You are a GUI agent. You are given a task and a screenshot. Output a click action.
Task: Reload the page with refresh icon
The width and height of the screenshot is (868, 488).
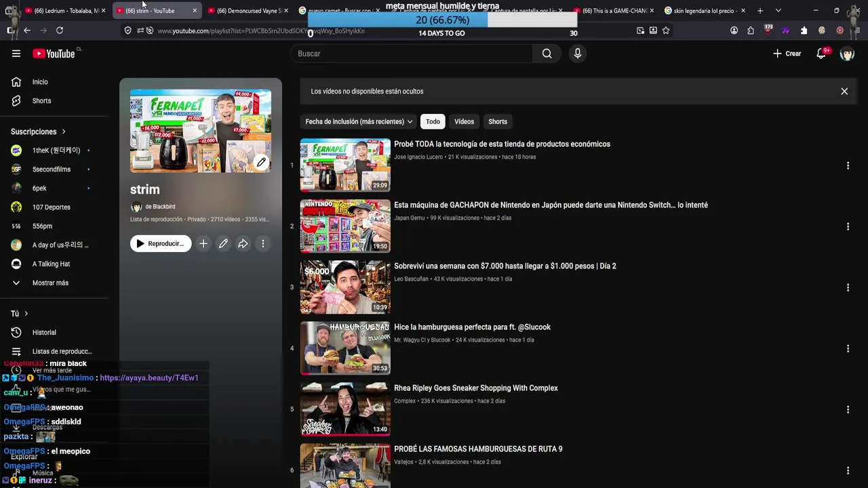pyautogui.click(x=60, y=30)
